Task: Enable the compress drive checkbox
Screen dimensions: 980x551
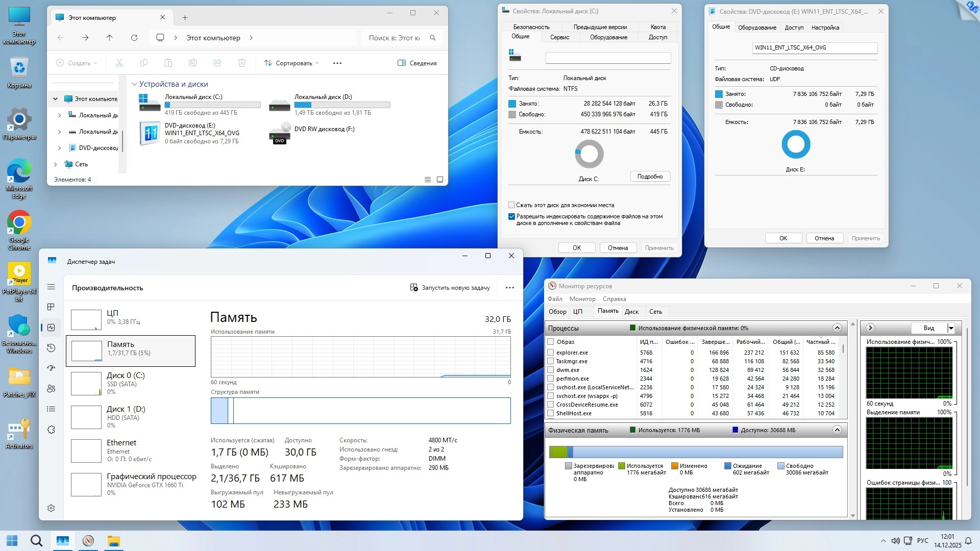Action: [511, 205]
